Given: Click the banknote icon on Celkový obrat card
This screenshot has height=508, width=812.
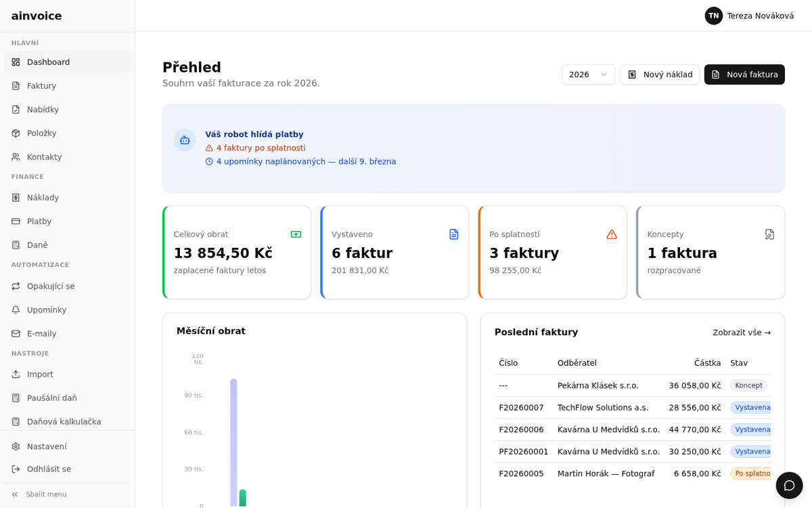Looking at the screenshot, I should (x=296, y=234).
